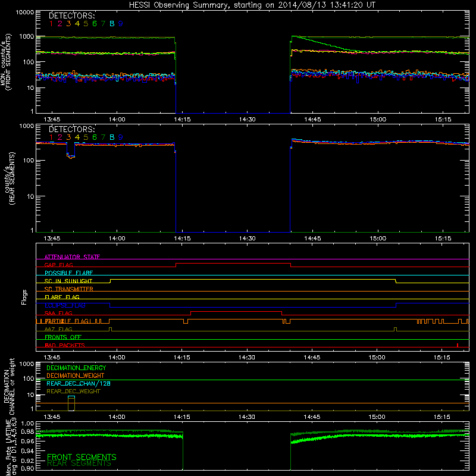Click the REAR SEGMENTS livetime legend label
The image size is (476, 476).
point(79,464)
